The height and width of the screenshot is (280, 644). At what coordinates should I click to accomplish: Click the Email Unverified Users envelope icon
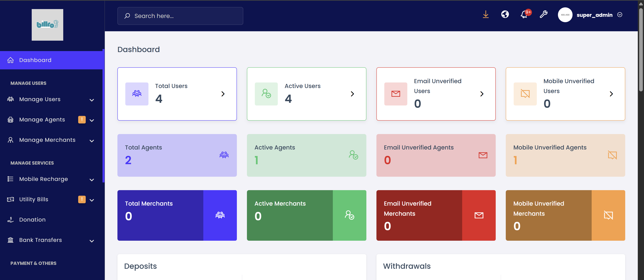pyautogui.click(x=396, y=94)
